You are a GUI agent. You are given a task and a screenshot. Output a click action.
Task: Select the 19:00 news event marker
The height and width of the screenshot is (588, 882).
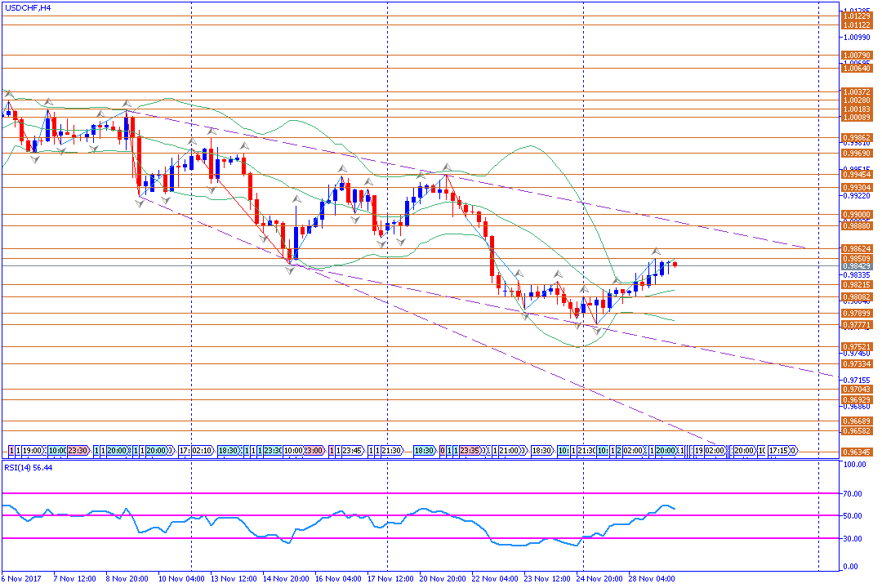[33, 451]
